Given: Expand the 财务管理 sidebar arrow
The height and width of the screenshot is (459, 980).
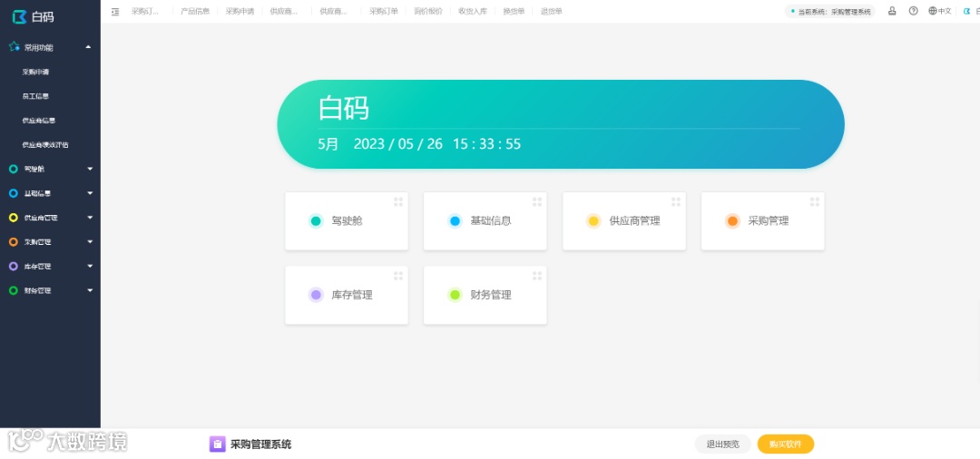Looking at the screenshot, I should point(90,290).
